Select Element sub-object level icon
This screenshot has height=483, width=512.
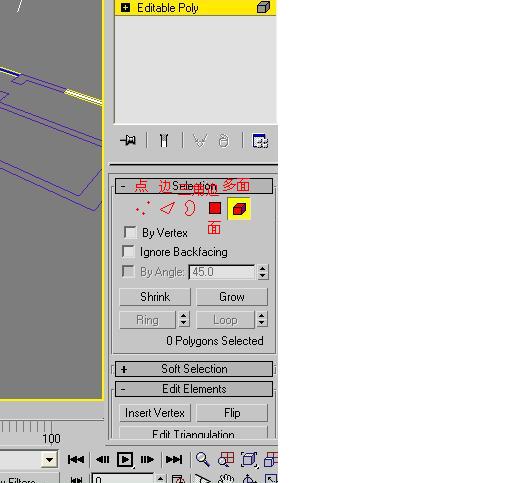pyautogui.click(x=239, y=209)
